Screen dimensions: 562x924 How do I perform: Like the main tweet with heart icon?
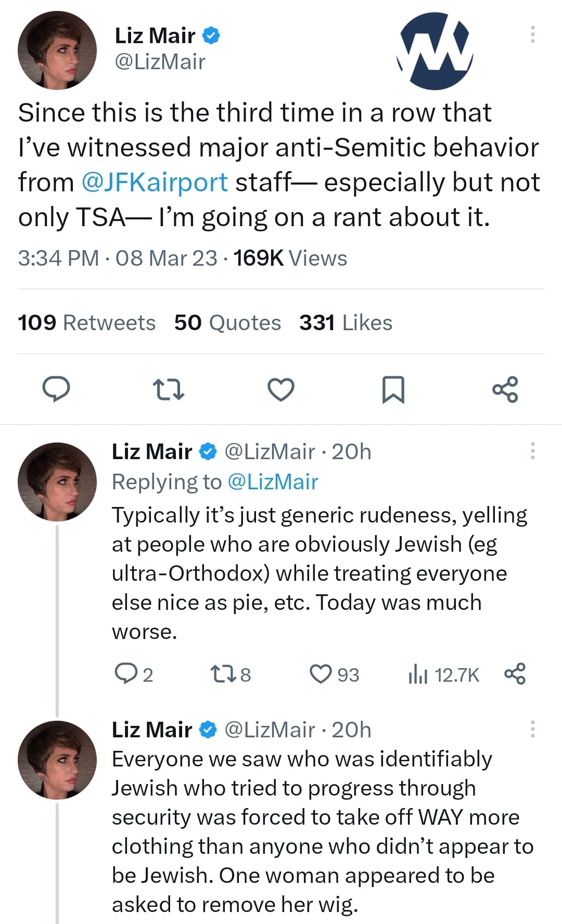(280, 390)
